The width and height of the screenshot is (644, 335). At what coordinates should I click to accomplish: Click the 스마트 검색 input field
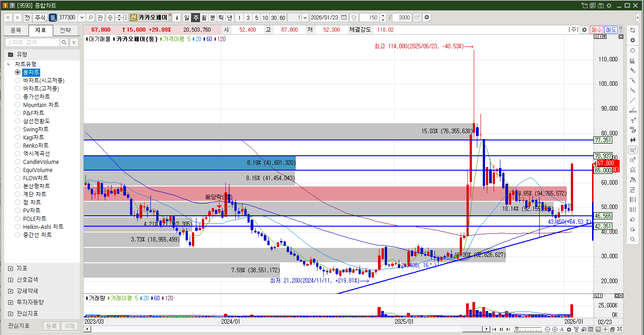pyautogui.click(x=33, y=42)
